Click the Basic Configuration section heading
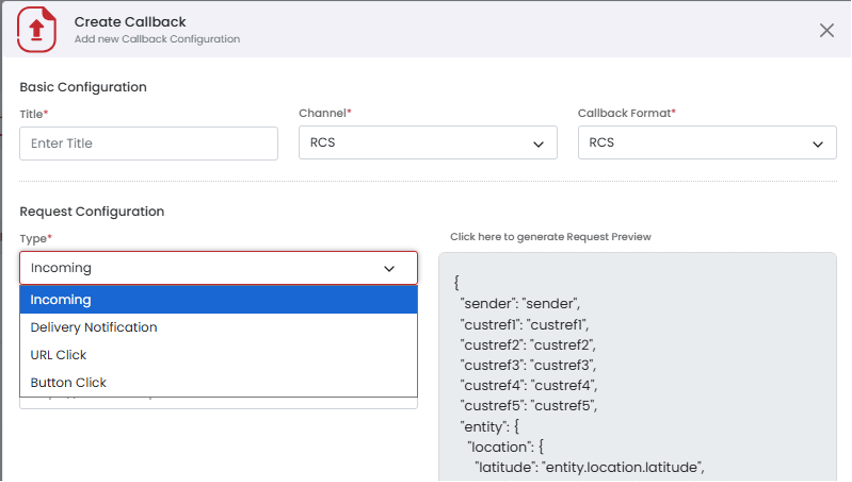The width and height of the screenshot is (852, 482). (83, 87)
